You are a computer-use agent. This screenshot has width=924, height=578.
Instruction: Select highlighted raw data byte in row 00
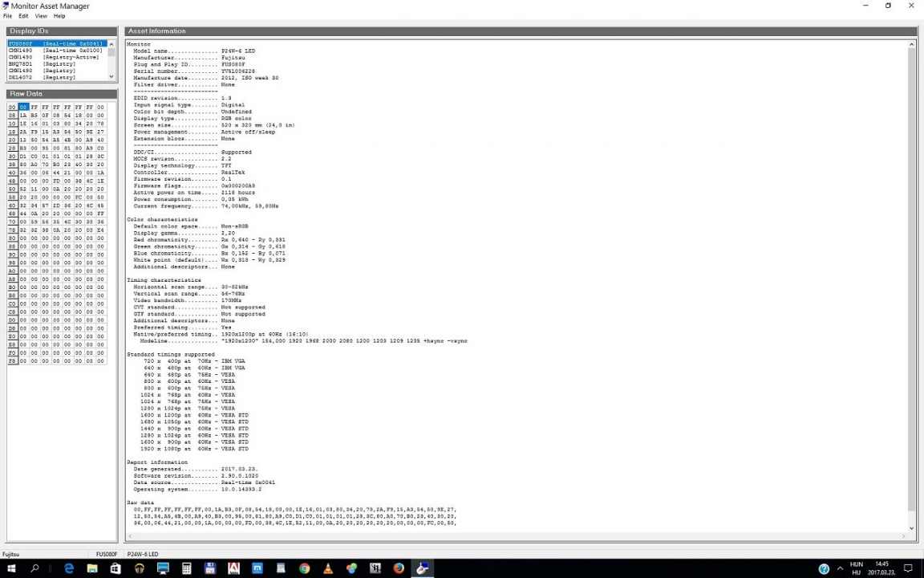coord(23,108)
